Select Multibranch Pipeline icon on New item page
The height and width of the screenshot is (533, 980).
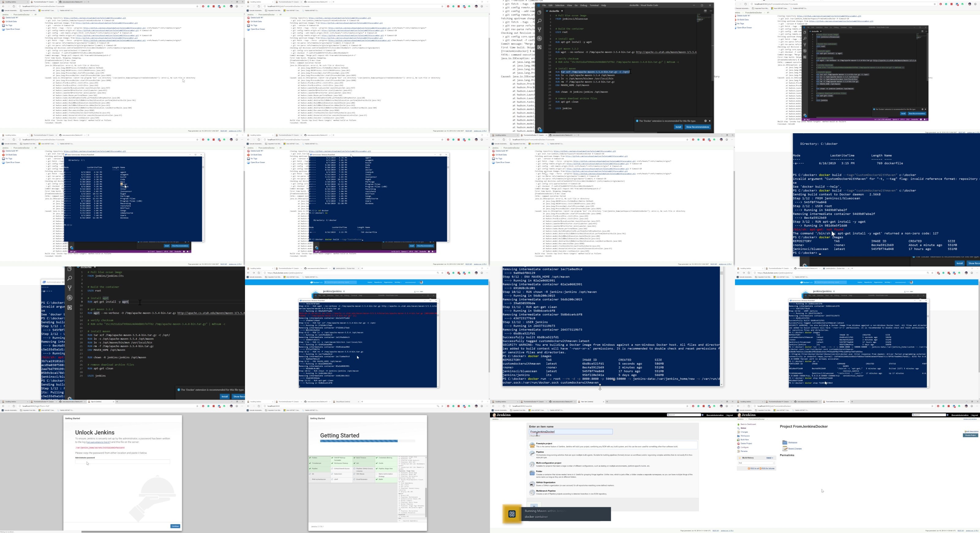point(532,493)
